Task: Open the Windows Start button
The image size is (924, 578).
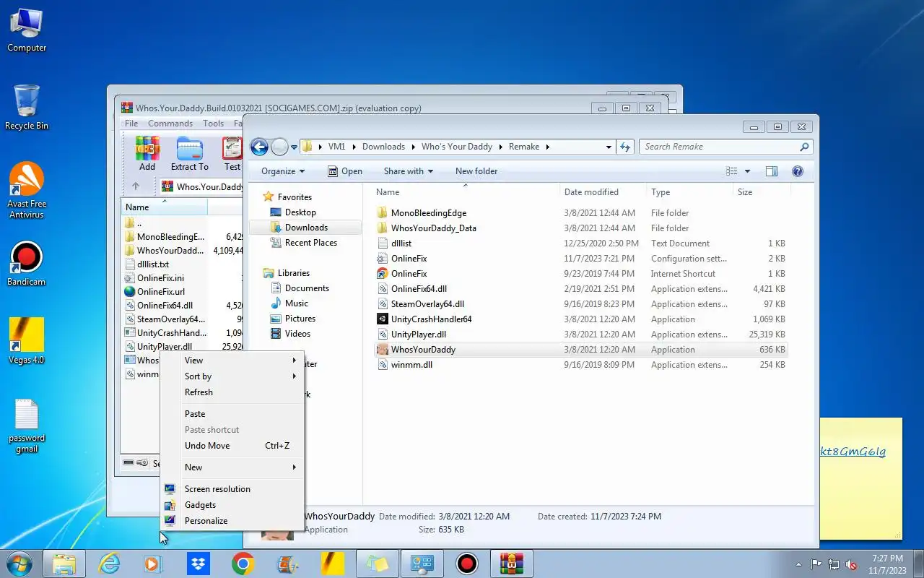Action: (19, 564)
